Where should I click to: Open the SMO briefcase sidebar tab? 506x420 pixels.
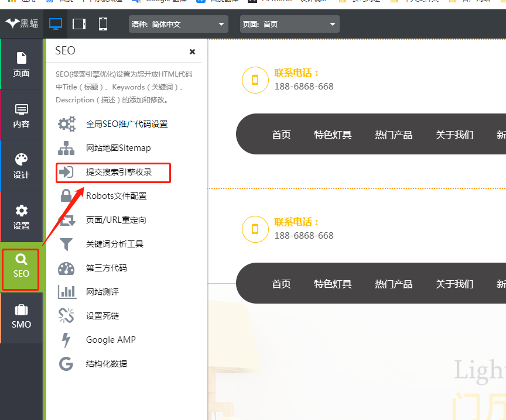[22, 316]
